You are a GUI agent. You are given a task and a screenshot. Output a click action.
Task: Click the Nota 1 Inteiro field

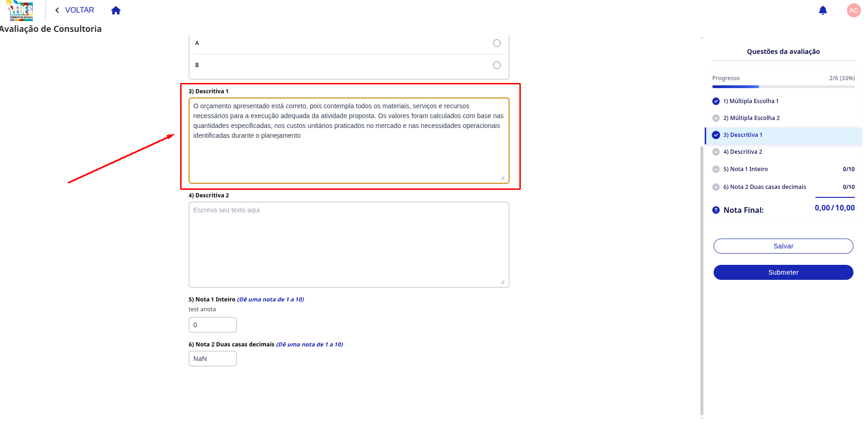coord(213,325)
